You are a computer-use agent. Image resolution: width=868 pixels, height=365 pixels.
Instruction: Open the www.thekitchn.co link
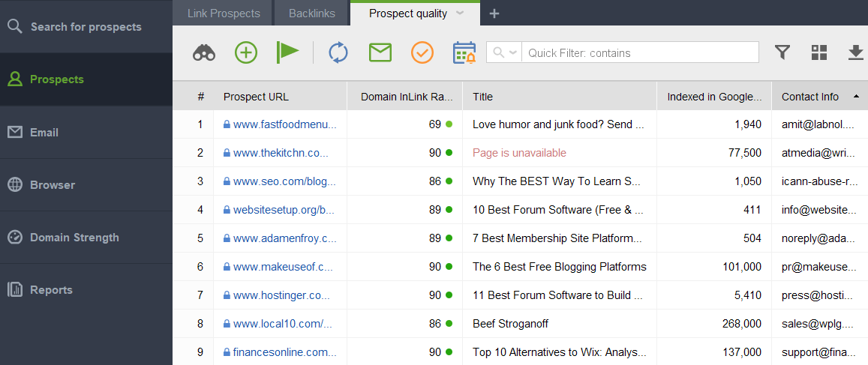[281, 153]
